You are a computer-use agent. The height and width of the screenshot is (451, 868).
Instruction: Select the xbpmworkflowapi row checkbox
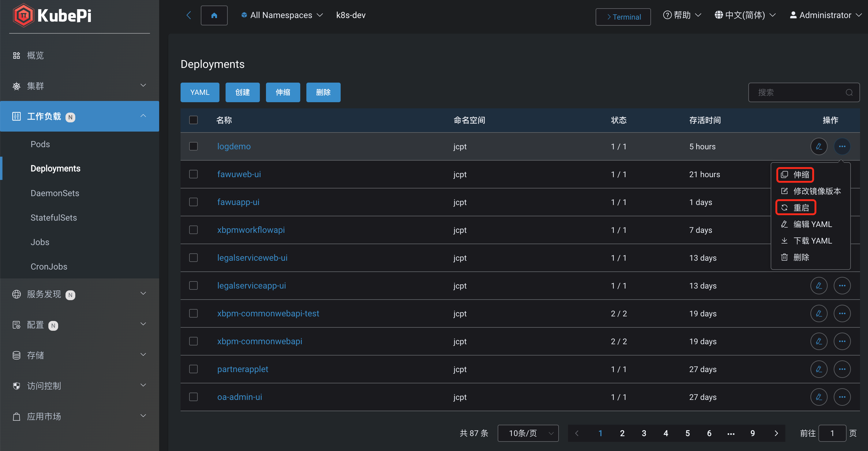click(x=193, y=230)
